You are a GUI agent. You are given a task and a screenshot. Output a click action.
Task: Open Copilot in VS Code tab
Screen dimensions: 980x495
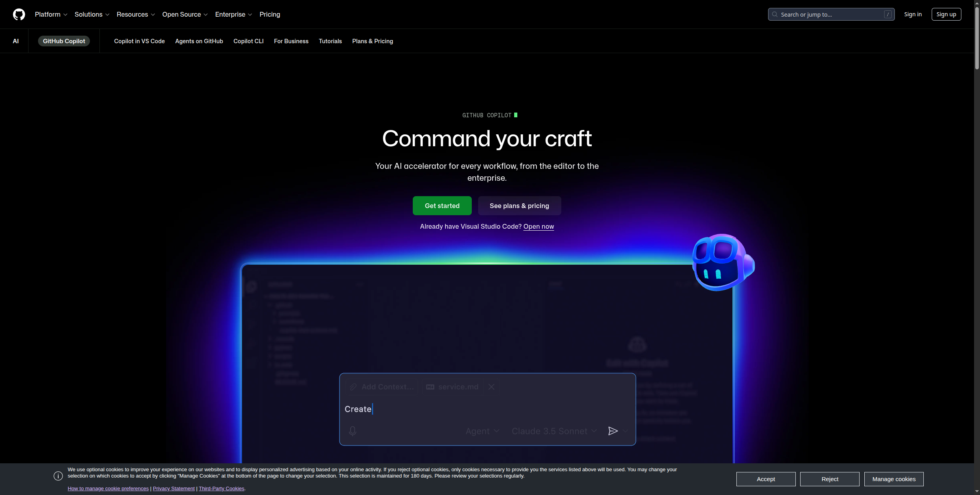(x=139, y=41)
